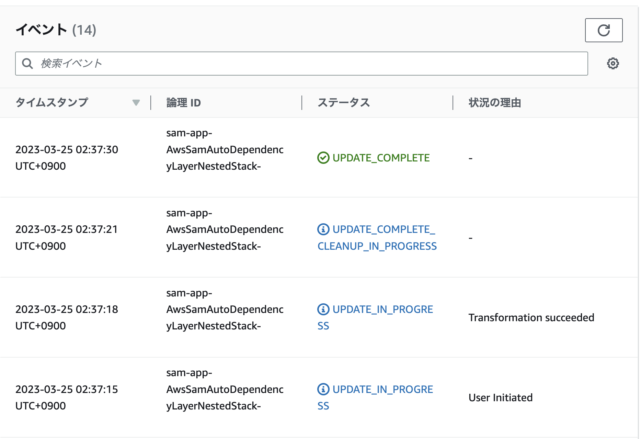This screenshot has width=640, height=439.
Task: Refresh the events list
Action: 604,30
